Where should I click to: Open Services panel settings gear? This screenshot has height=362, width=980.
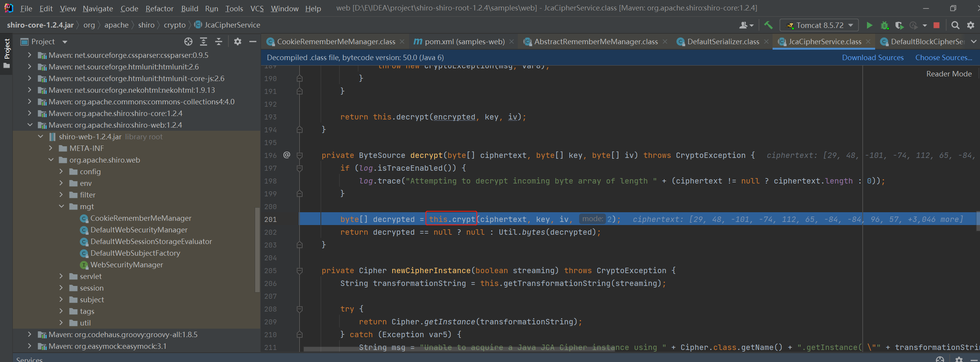(959, 359)
